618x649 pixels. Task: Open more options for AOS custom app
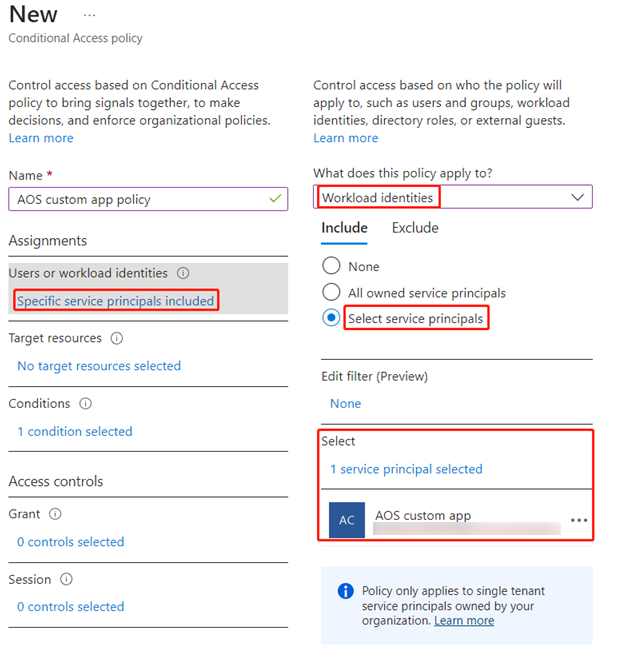tap(578, 520)
